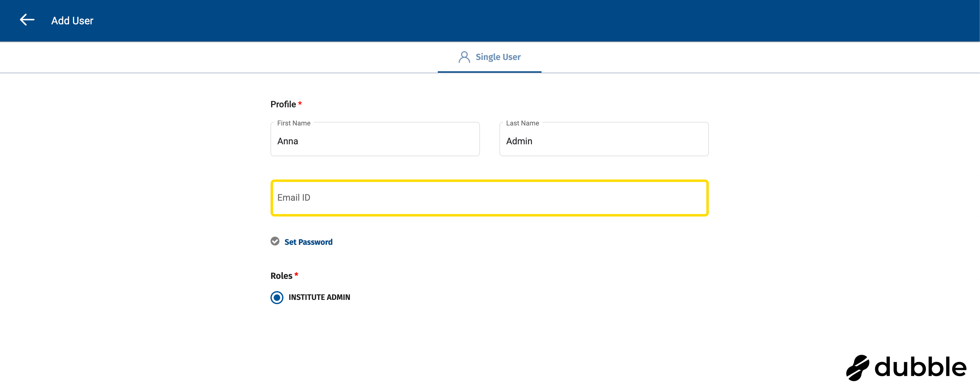Click the filled radio circle under Roles
The height and width of the screenshot is (391, 980).
click(277, 297)
